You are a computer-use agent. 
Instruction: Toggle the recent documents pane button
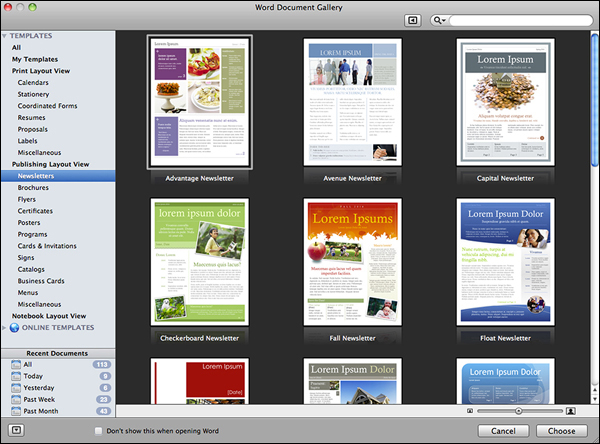pyautogui.click(x=16, y=430)
